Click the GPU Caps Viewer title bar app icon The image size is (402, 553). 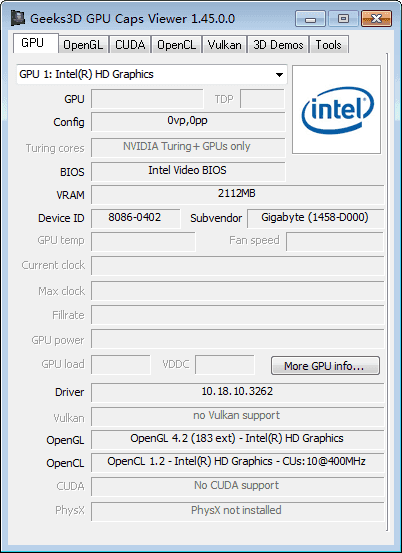click(x=18, y=18)
